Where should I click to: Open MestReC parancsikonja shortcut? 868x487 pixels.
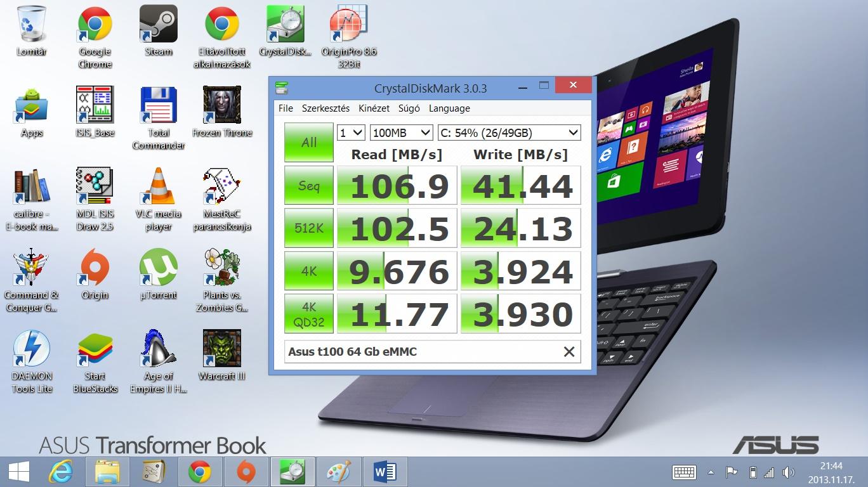(222, 199)
